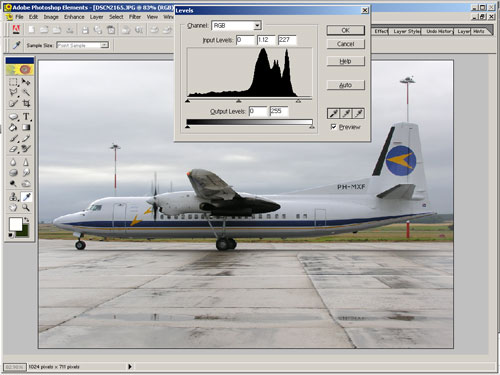The height and width of the screenshot is (375, 500).
Task: Open the Enhance menu
Action: (x=74, y=17)
